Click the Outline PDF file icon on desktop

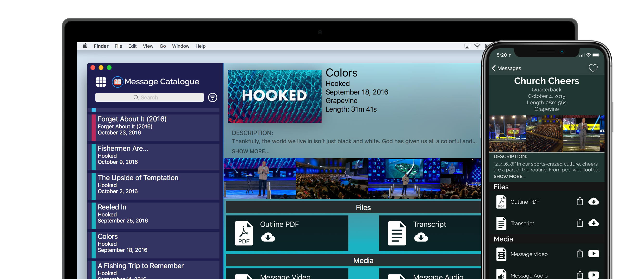coord(244,233)
